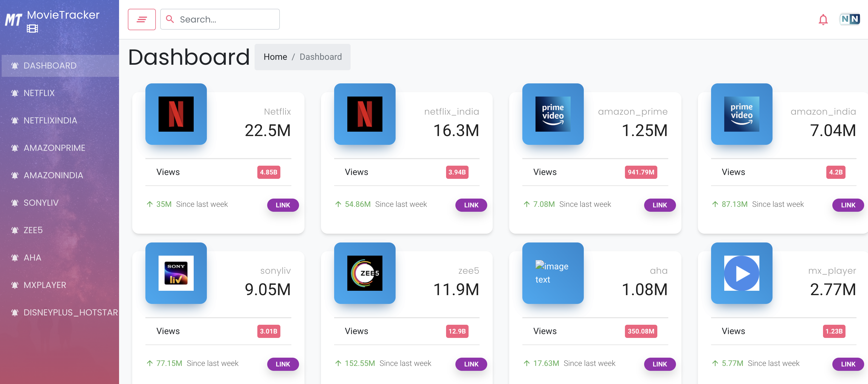Click LINK button on zee5 card
Screen dimensions: 868x384
[x=471, y=364]
